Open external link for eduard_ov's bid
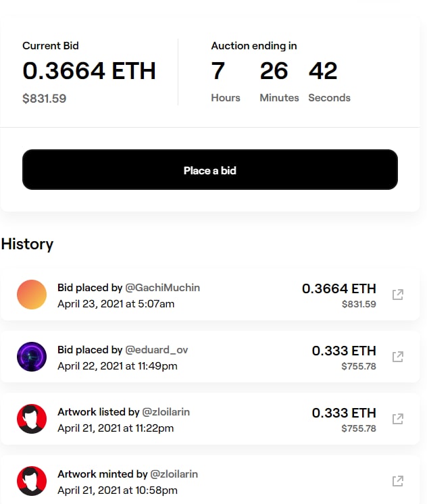This screenshot has height=504, width=427. [x=398, y=356]
